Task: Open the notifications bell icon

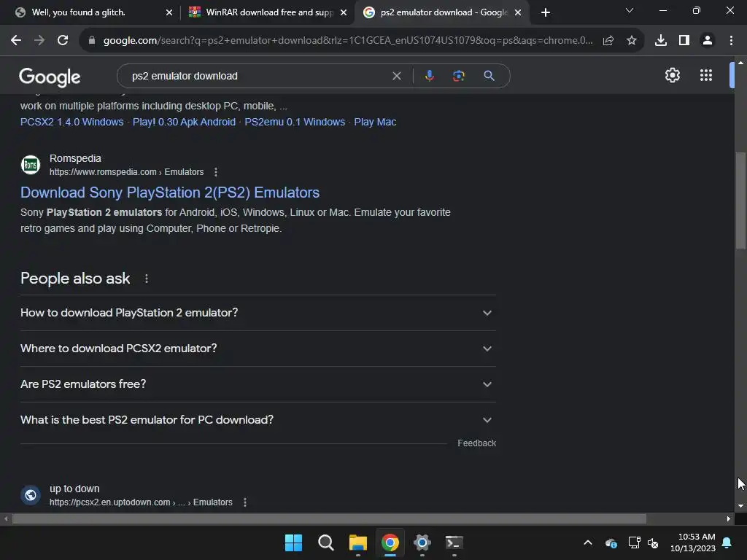Action: 727,542
